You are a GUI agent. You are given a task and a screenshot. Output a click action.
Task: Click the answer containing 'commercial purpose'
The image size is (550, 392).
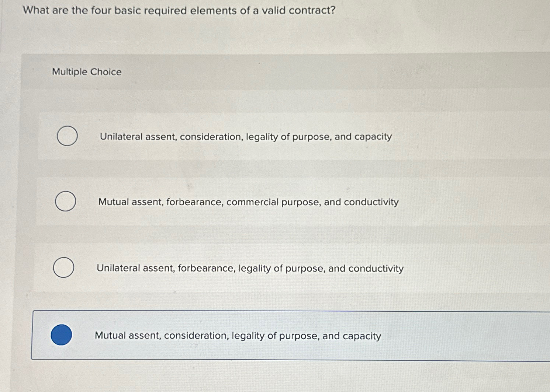tap(248, 202)
